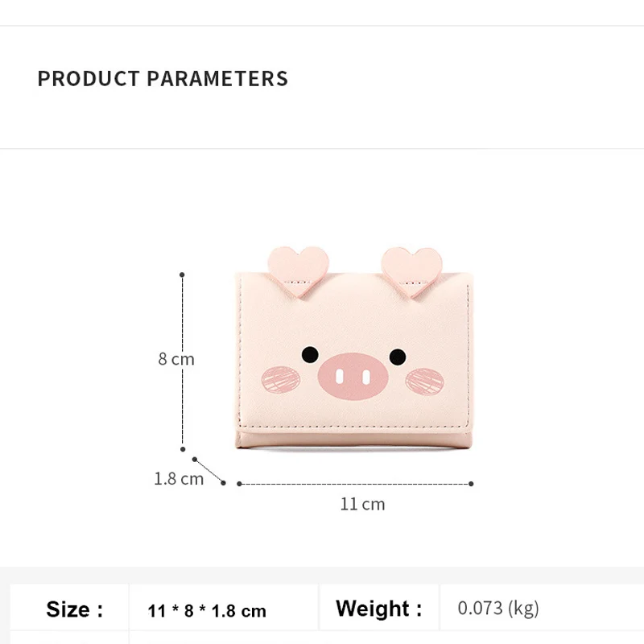Screen dimensions: 644x644
Task: Select the 1.8 cm depth label
Action: [179, 479]
